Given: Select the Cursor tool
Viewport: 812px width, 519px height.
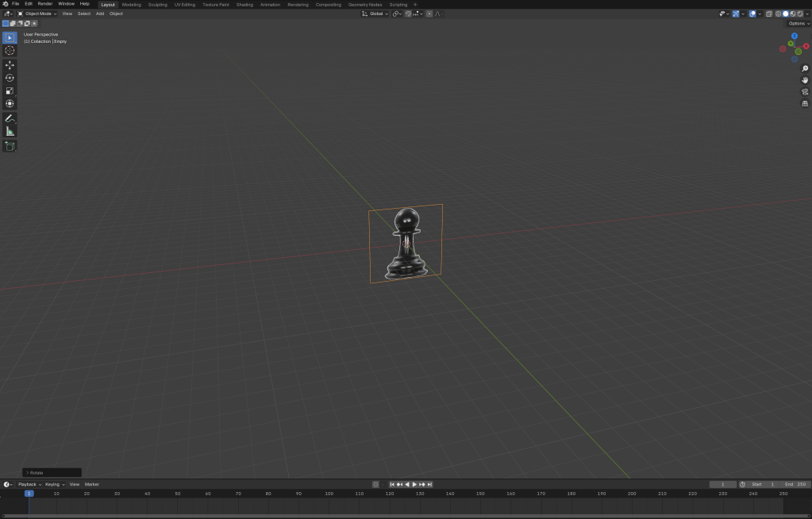Looking at the screenshot, I should point(10,50).
